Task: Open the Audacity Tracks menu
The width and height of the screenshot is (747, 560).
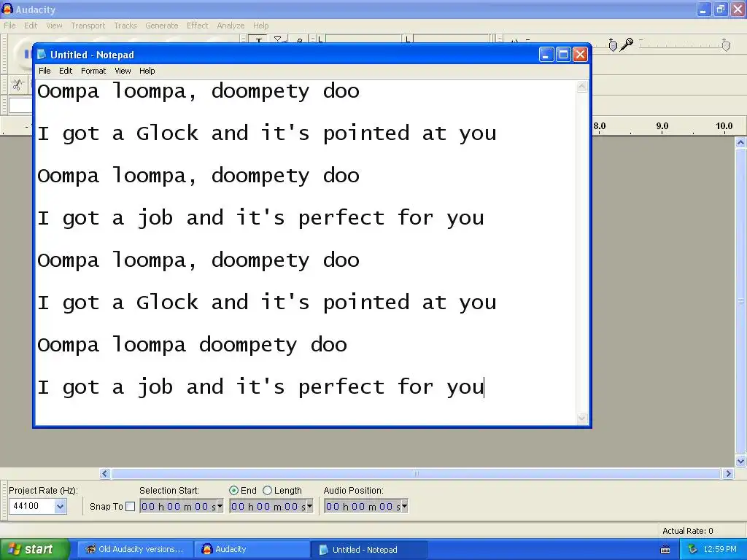Action: pos(125,26)
